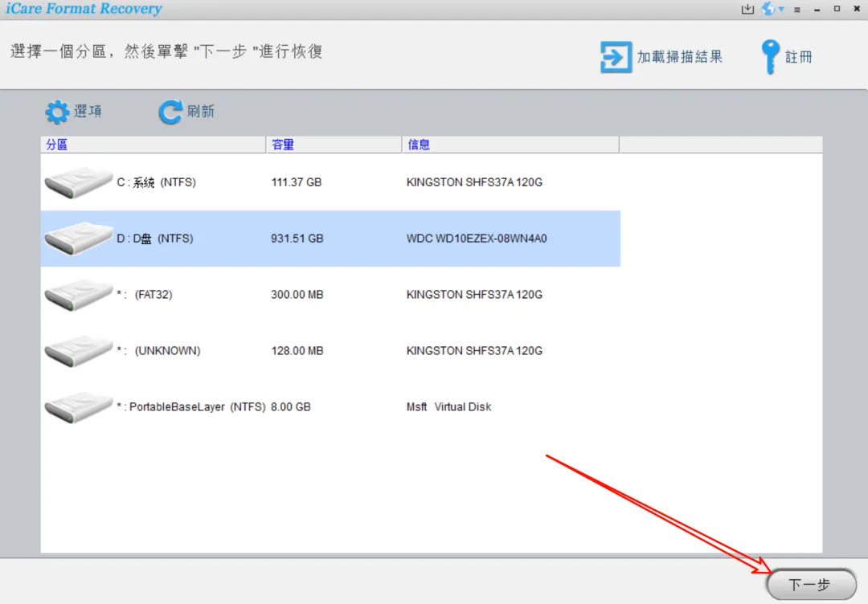Click the gear options icon
The height and width of the screenshot is (604, 868).
coord(57,112)
